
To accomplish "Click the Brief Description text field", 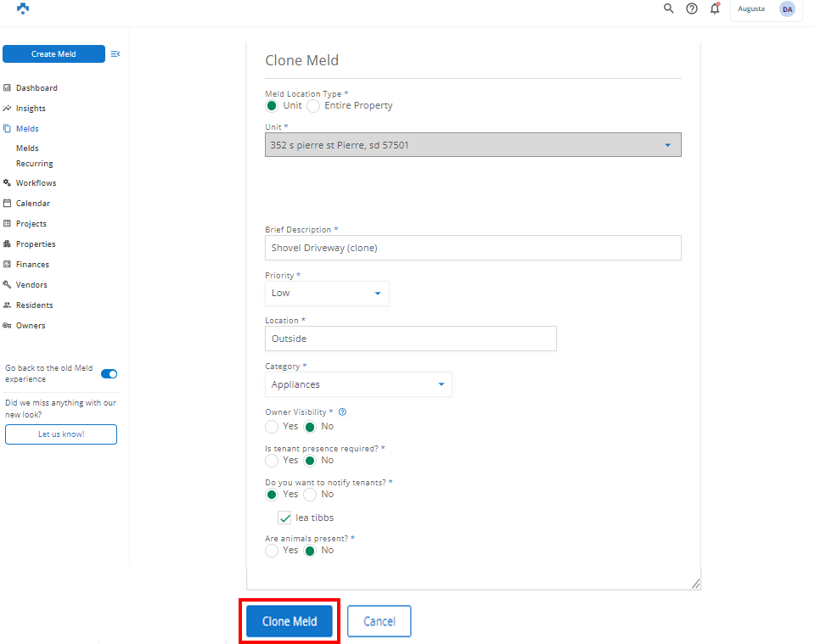I will 473,248.
